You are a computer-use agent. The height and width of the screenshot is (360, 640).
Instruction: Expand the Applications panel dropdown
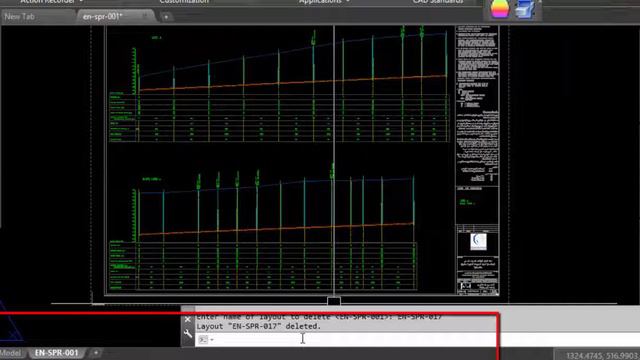click(x=347, y=2)
